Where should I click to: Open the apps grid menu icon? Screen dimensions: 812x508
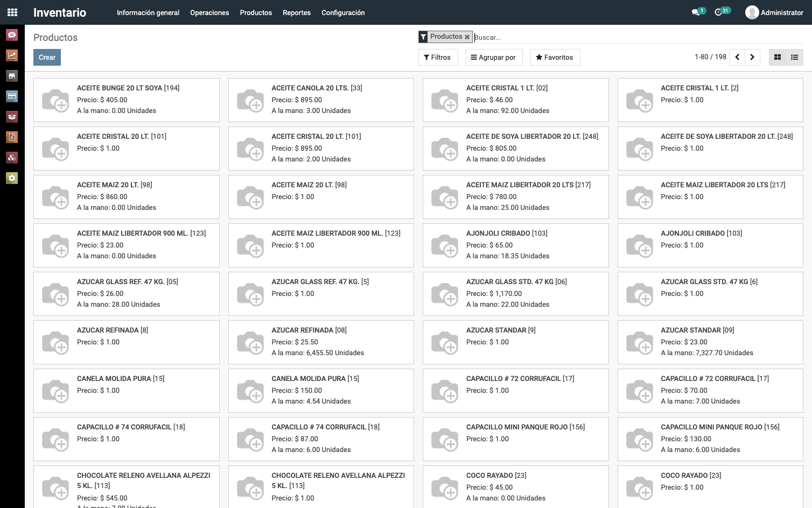click(x=12, y=12)
